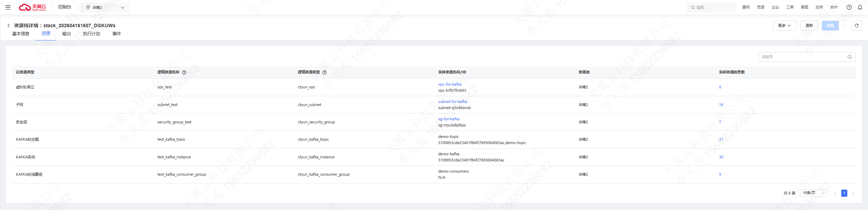View the 21 parameters of test_kafka_topic

coord(721,139)
